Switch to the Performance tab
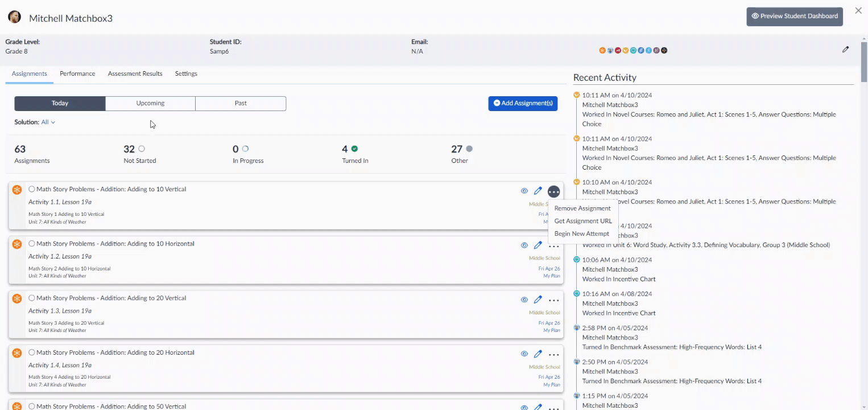This screenshot has height=410, width=868. pyautogui.click(x=77, y=73)
